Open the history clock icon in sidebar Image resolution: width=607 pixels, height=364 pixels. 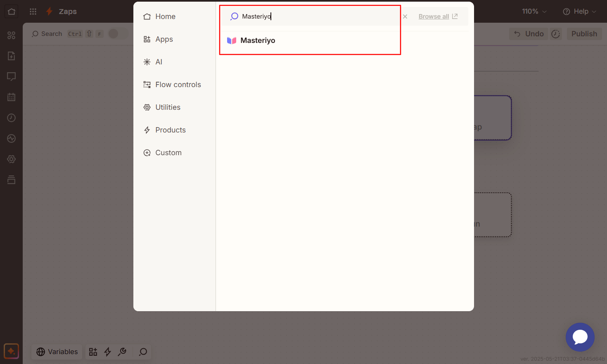click(x=12, y=118)
